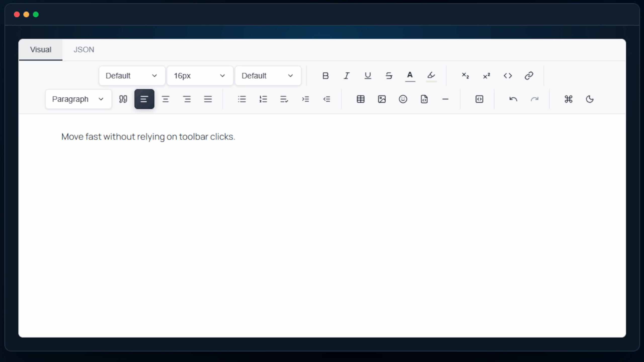Screen dimensions: 644x362
Task: Toggle the numbered list
Action: click(x=263, y=99)
